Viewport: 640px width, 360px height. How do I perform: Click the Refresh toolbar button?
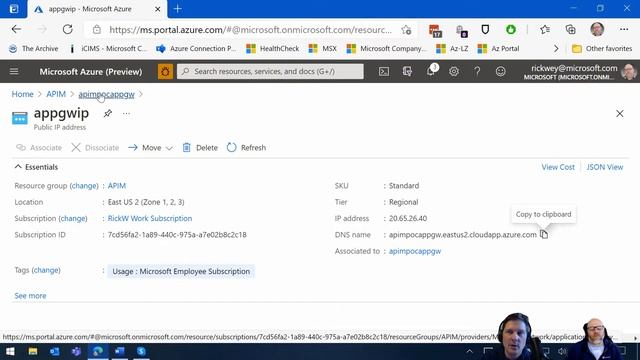coord(246,148)
